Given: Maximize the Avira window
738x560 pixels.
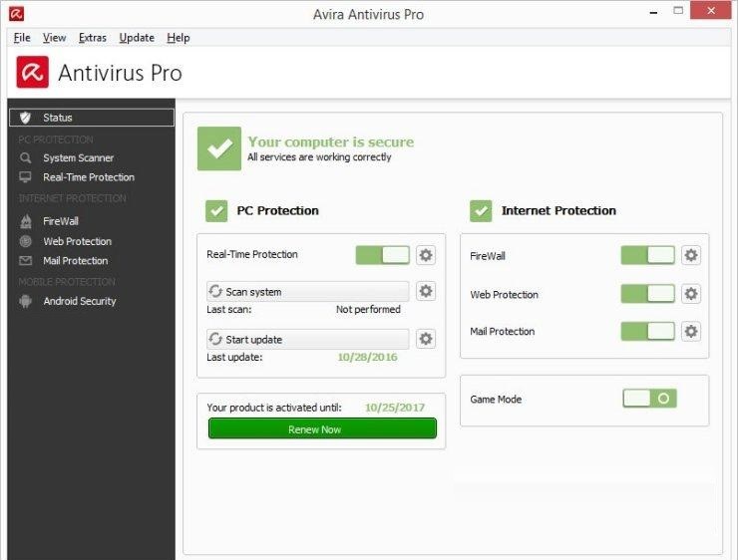Looking at the screenshot, I should click(x=678, y=10).
